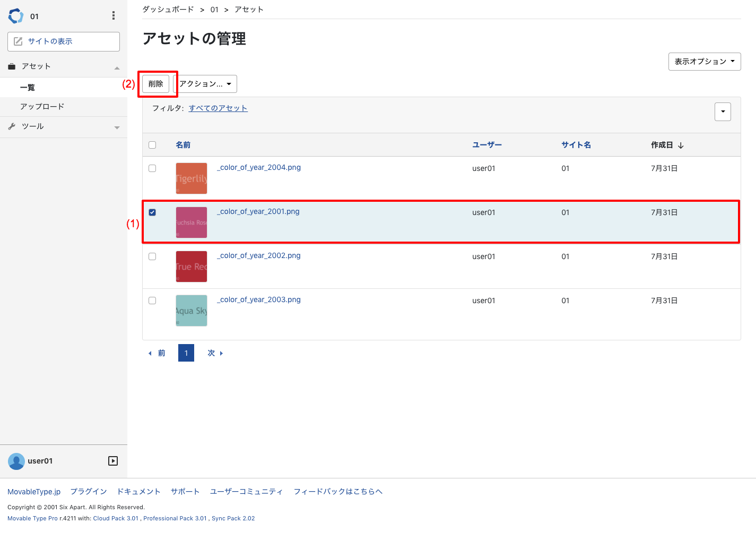Uncheck the box for _color_of_year_2001.png
The width and height of the screenshot is (756, 540).
(152, 212)
